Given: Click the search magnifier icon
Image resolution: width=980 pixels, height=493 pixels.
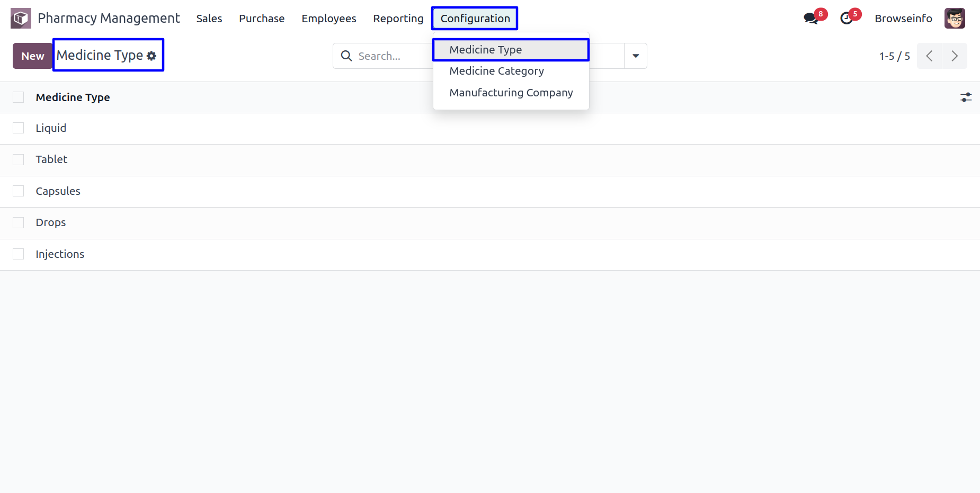Looking at the screenshot, I should 346,56.
